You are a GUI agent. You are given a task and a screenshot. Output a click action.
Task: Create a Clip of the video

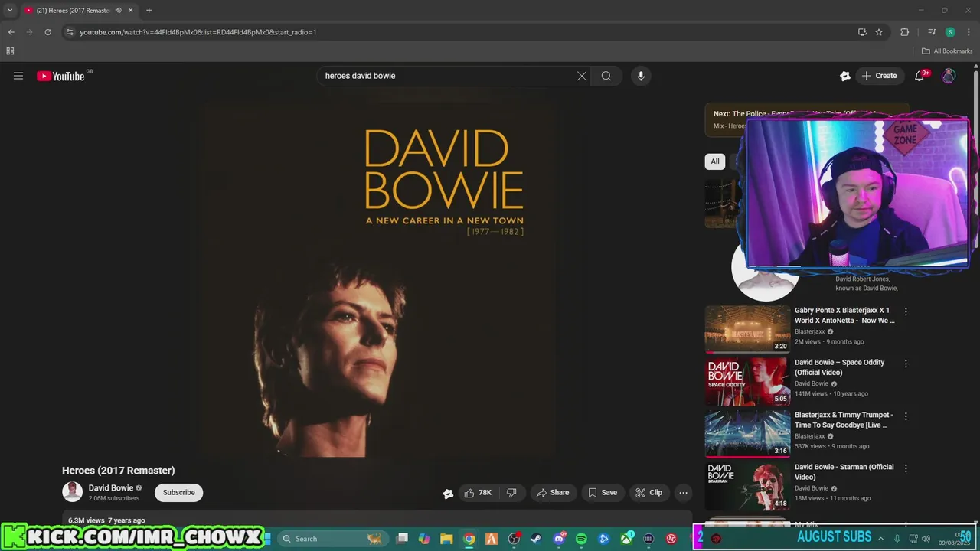coord(649,493)
